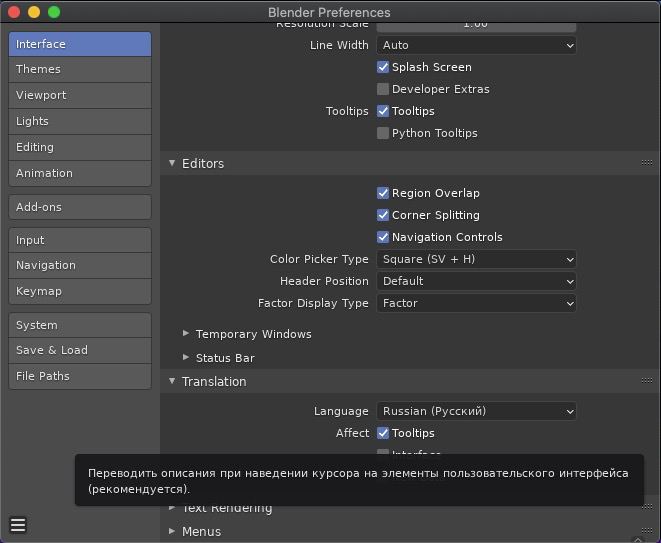Toggle Region Overlap checkbox
The image size is (661, 543).
pyautogui.click(x=383, y=193)
